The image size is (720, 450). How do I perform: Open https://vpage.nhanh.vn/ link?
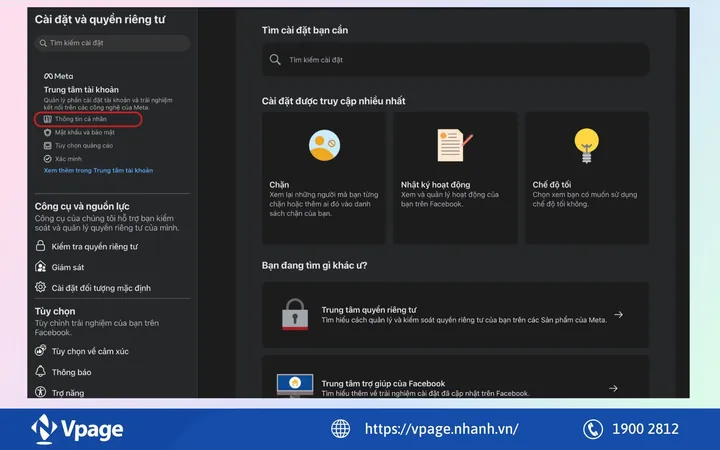442,429
